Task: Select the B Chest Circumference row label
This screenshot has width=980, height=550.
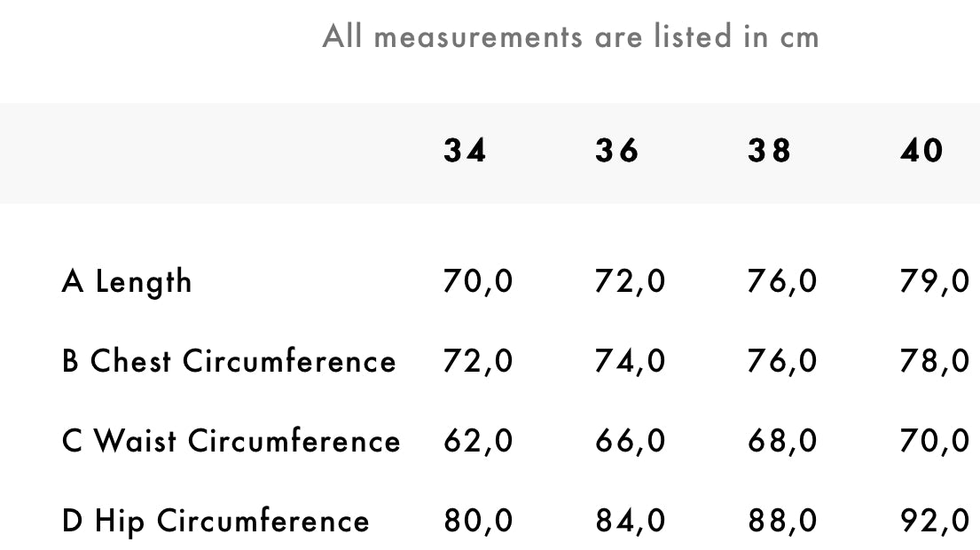Action: 229,362
